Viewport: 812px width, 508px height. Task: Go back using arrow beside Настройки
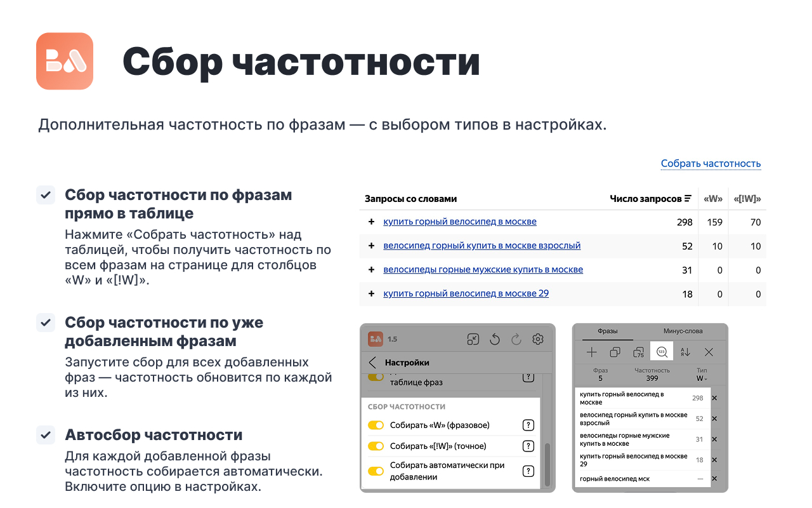[x=372, y=363]
